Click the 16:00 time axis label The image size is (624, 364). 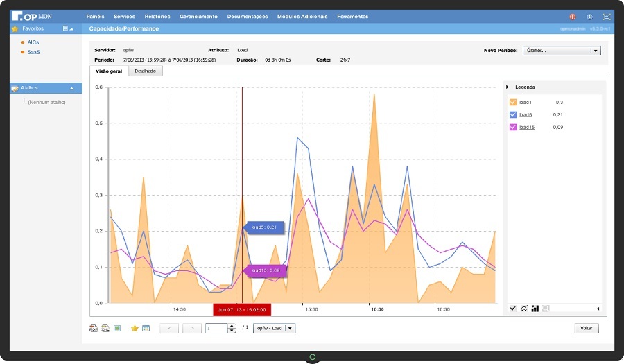click(x=377, y=309)
